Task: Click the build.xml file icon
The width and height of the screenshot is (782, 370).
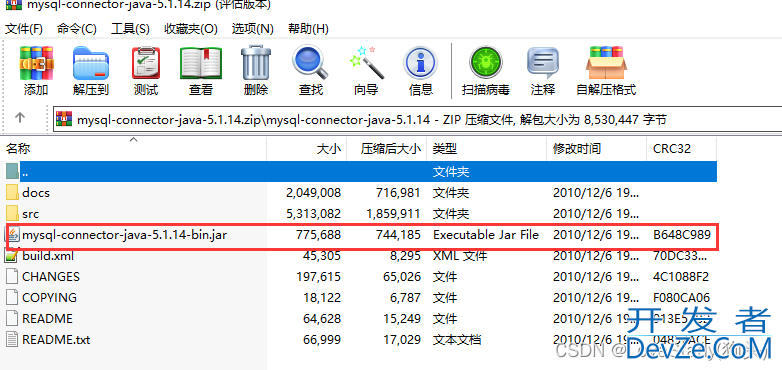Action: tap(11, 256)
